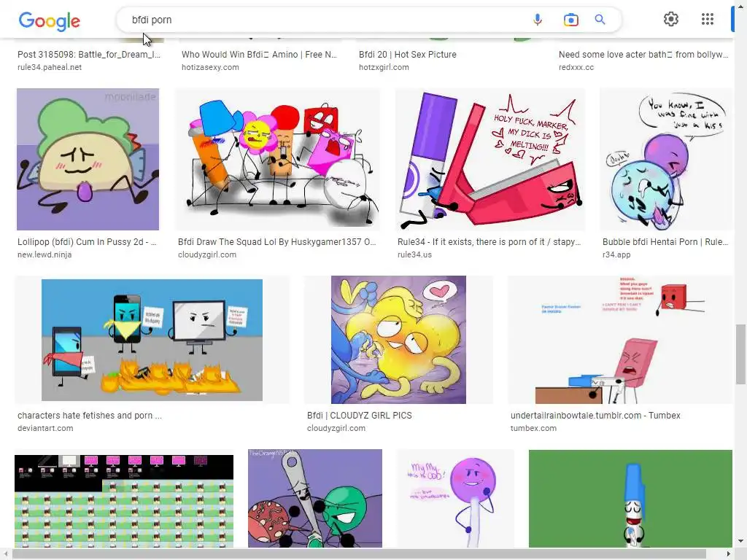Open the phones and monitor thumbnail
747x560 pixels.
(152, 340)
